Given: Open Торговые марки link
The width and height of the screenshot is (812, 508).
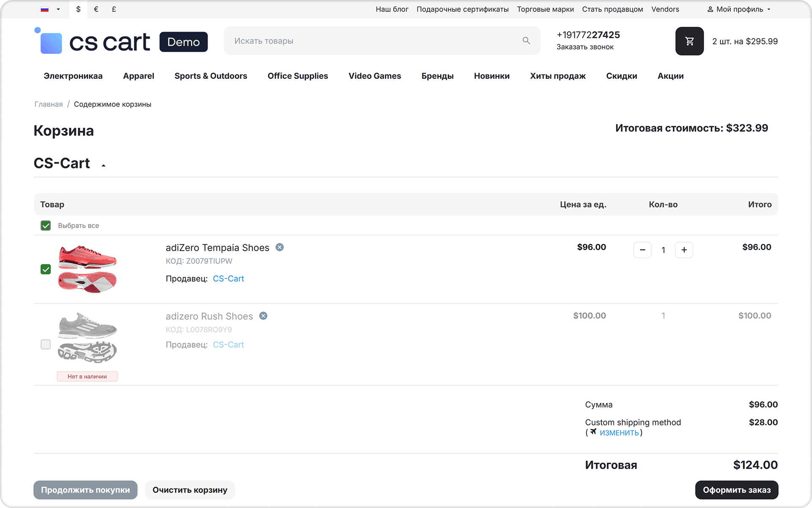Looking at the screenshot, I should pyautogui.click(x=546, y=9).
